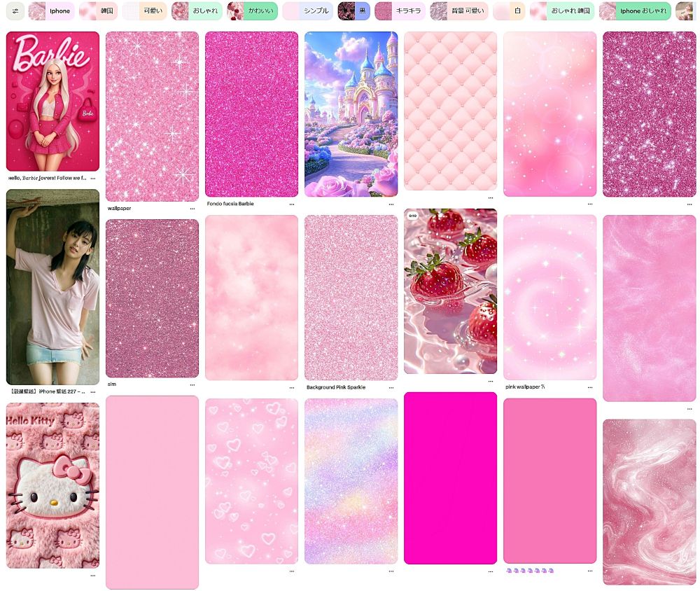Open the search filters icon
Viewport: 700px width, 591px height.
click(x=15, y=11)
